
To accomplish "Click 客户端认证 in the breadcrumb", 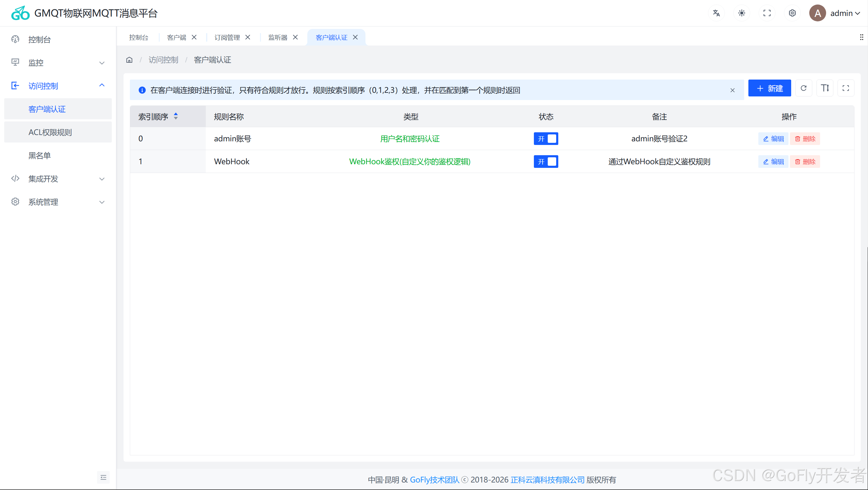I will pos(213,60).
